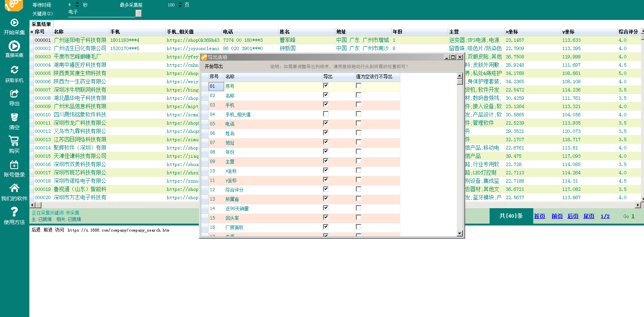Click the 导出选项 dialog title icon
The width and height of the screenshot is (644, 317).
pyautogui.click(x=204, y=57)
